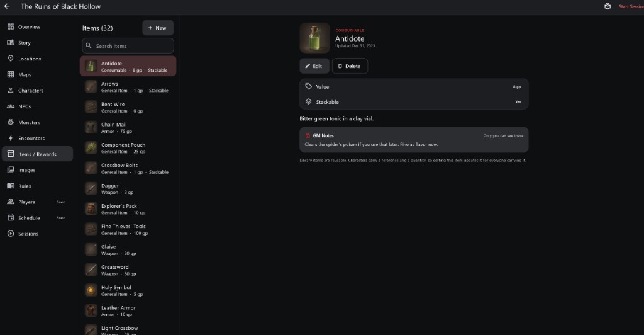Click the 'Updated Dec 31, 2025' text

tap(355, 45)
